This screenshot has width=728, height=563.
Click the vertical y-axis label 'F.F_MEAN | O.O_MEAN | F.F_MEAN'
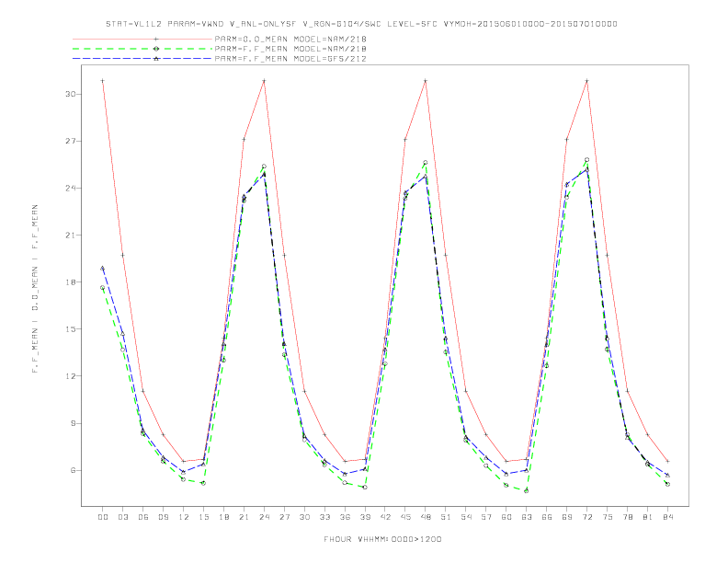[35, 289]
